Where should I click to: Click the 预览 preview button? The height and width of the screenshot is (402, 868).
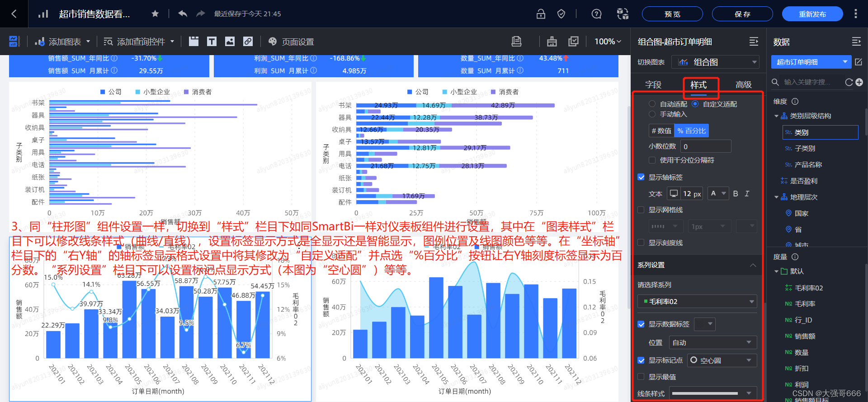(672, 14)
